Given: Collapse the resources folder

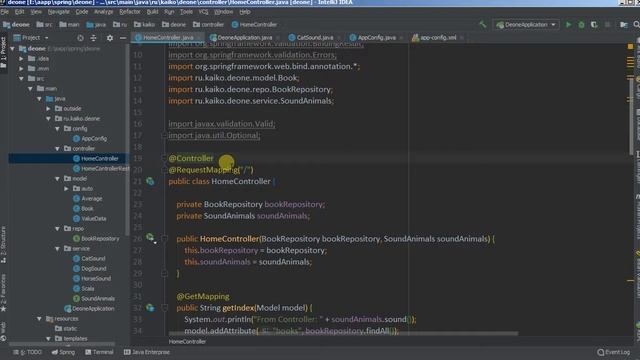Looking at the screenshot, I should (x=39, y=319).
